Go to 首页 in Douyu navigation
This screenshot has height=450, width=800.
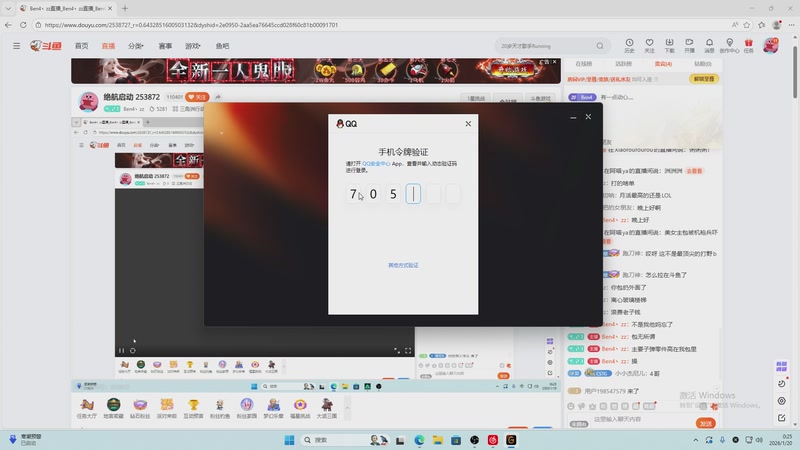[82, 46]
